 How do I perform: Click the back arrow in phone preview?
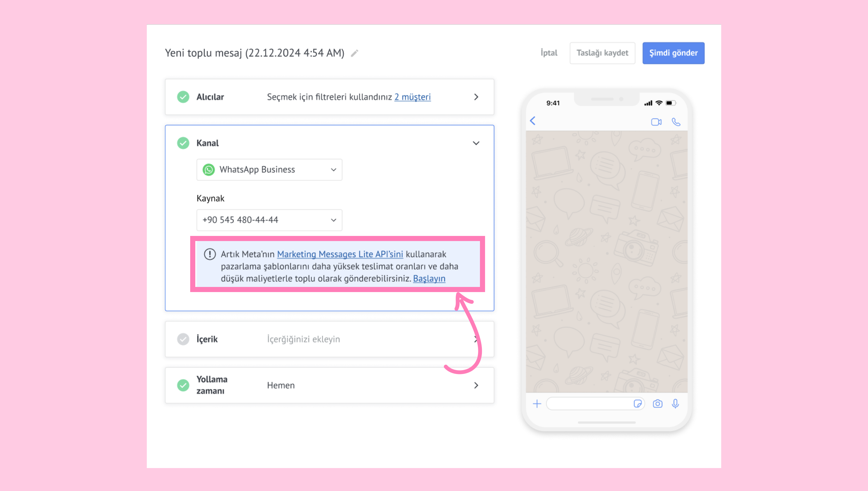click(x=533, y=121)
